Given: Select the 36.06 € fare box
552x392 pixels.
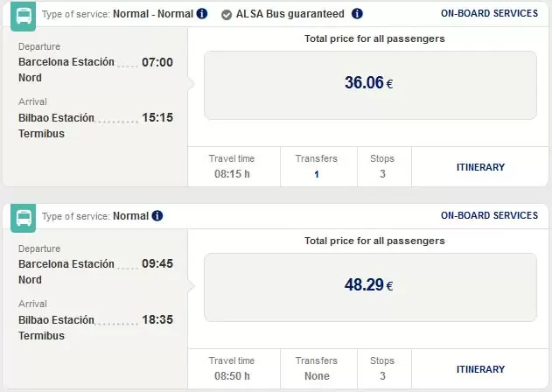Looking at the screenshot, I should tap(370, 85).
